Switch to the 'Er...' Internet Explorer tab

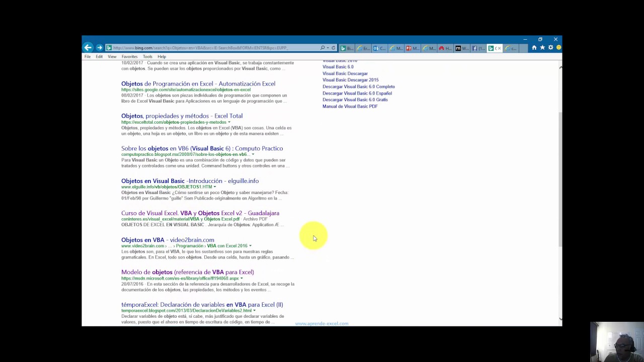point(363,48)
